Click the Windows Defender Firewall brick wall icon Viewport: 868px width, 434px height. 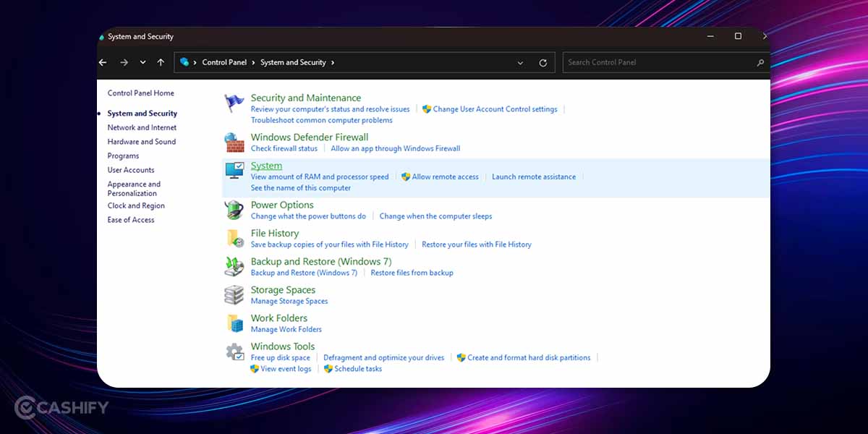(x=234, y=142)
